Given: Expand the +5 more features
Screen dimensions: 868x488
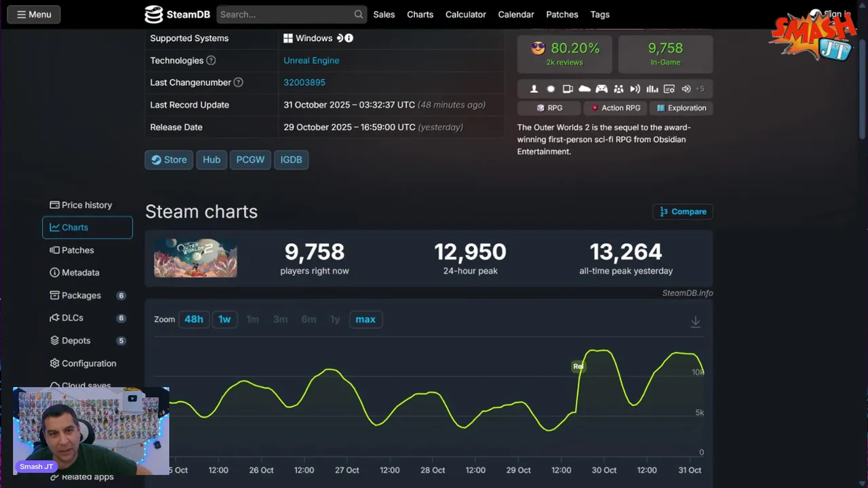Looking at the screenshot, I should [701, 89].
